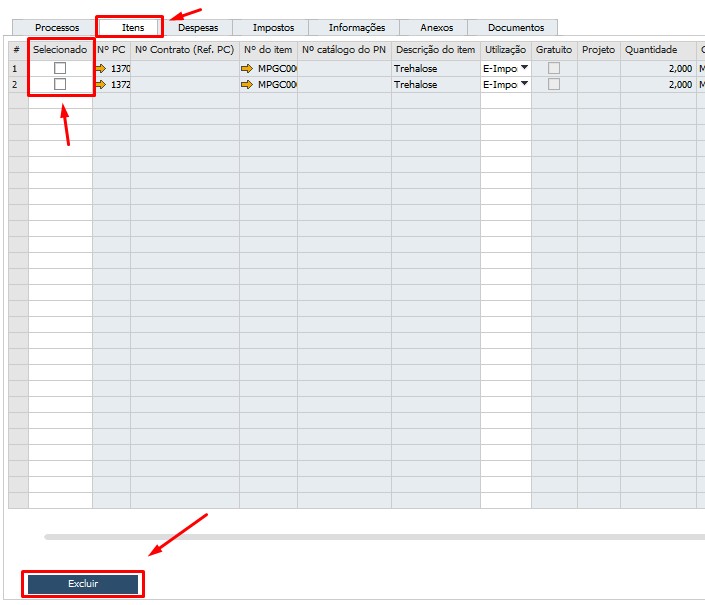Toggle the Gratuito checkbox in row 1
This screenshot has height=605, width=705.
553,68
